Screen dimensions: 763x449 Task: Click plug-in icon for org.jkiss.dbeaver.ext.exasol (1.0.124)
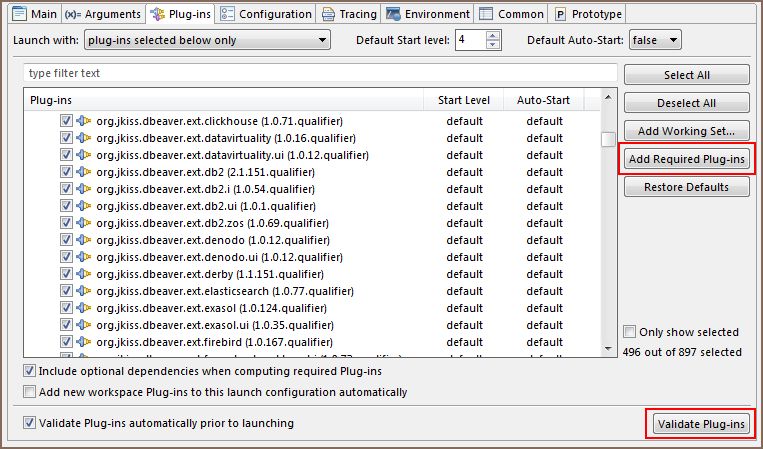(x=84, y=308)
